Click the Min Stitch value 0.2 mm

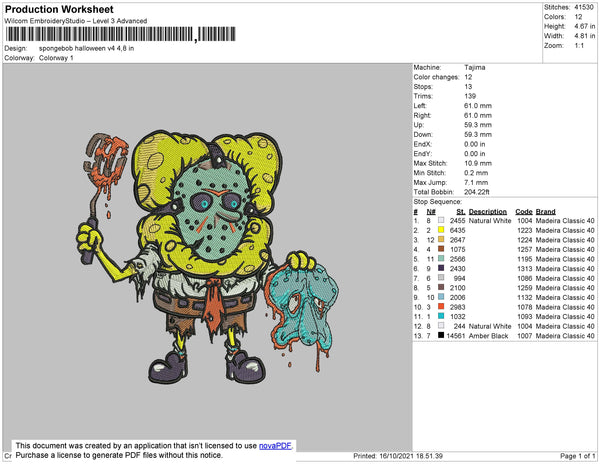point(476,173)
